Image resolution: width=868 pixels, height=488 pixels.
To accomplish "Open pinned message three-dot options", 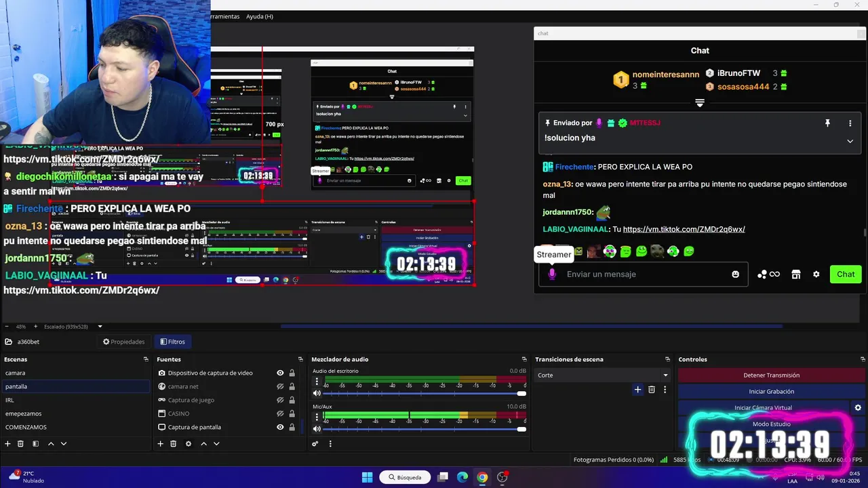I will click(x=850, y=123).
